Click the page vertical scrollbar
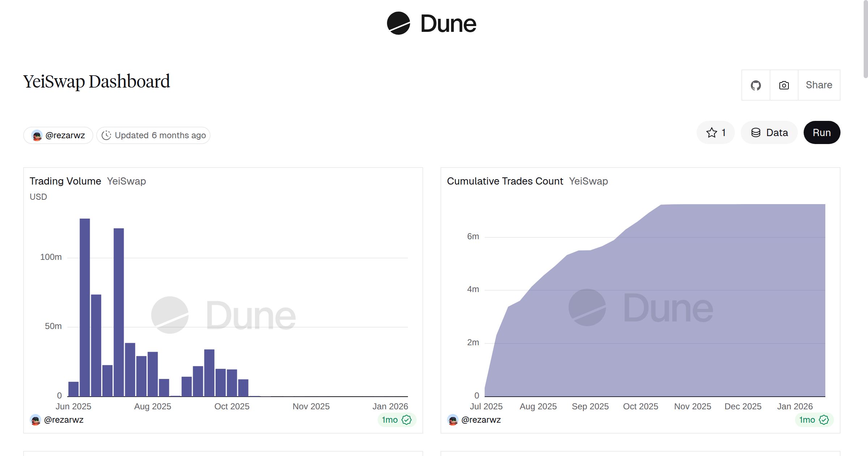Viewport: 868px width, 456px height. [x=865, y=40]
